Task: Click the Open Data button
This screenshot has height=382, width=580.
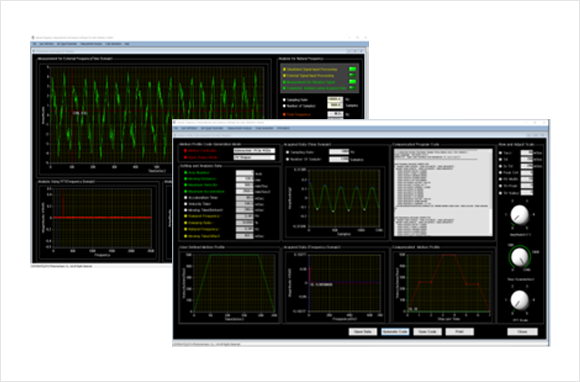Action: [x=362, y=332]
